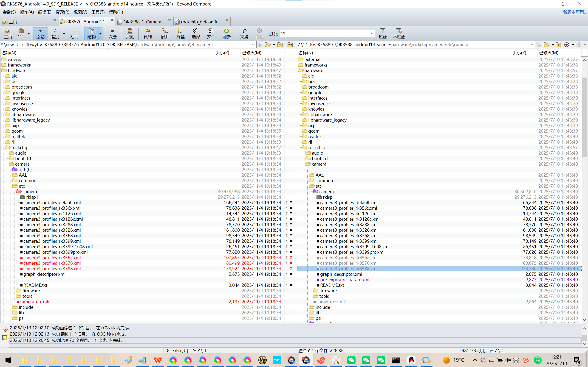588x367 pixels.
Task: Click the right pane 名称(N) column header
Action: 306,53
